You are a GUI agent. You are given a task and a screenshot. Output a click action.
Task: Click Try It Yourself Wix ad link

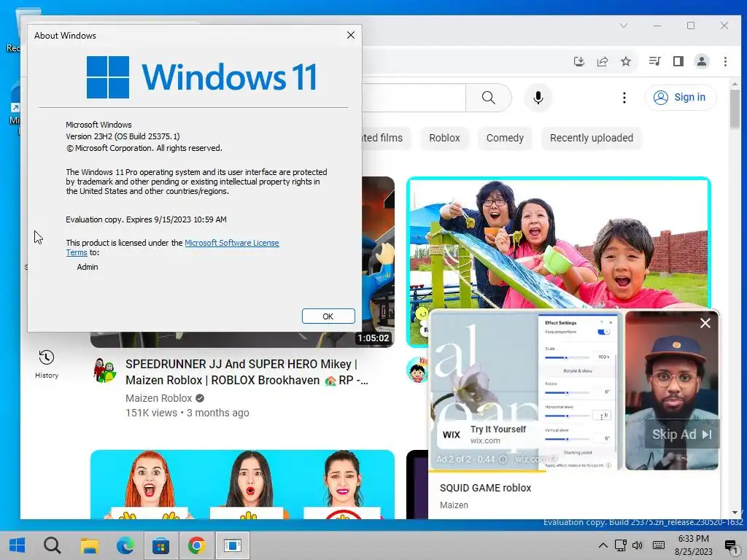[498, 429]
